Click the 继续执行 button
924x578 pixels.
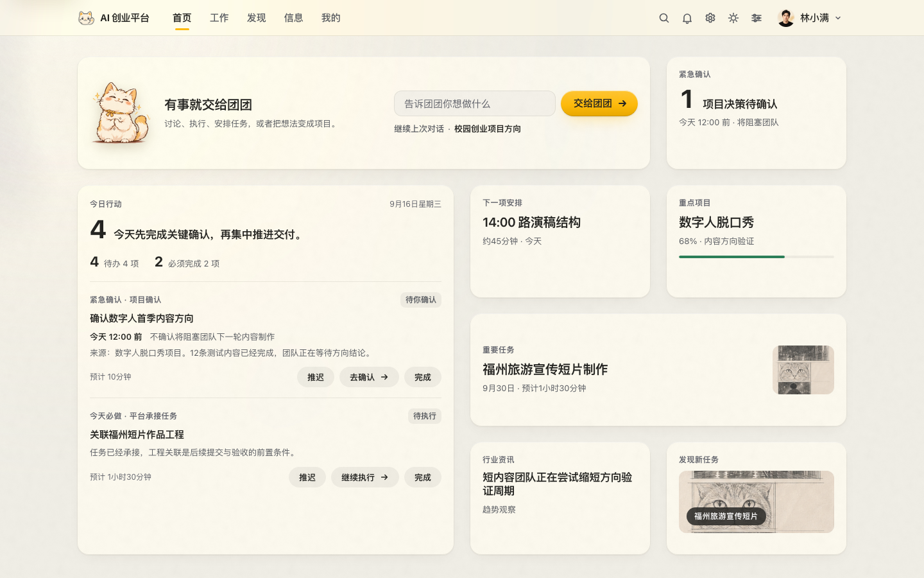coord(365,477)
